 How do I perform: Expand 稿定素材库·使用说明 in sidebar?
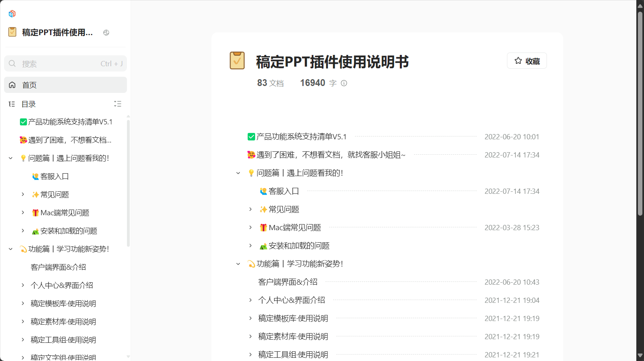(x=23, y=322)
